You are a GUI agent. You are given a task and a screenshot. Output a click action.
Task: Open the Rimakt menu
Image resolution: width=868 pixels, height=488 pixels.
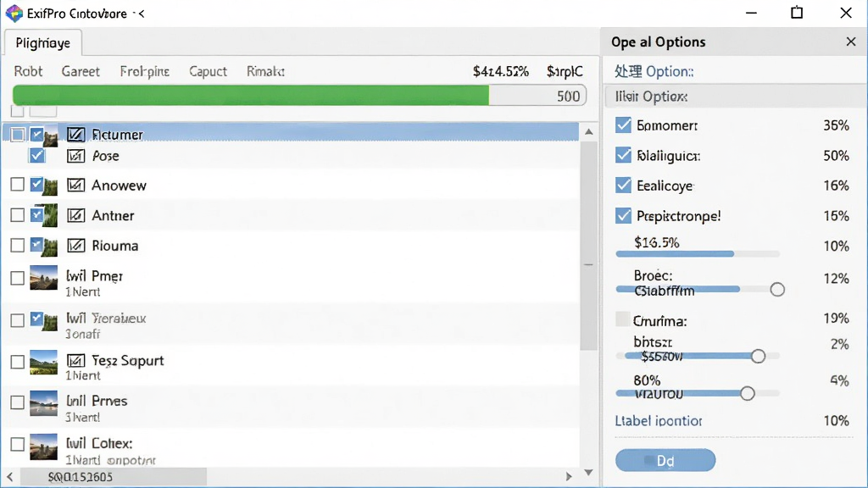coord(265,71)
